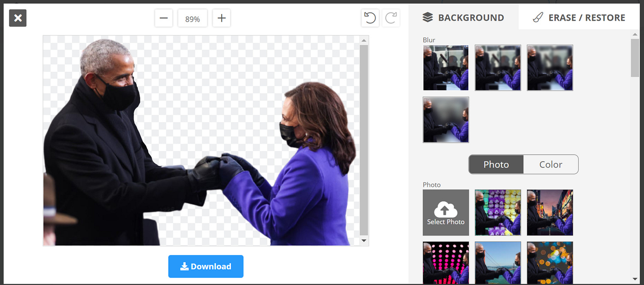Image resolution: width=644 pixels, height=285 pixels.
Task: Click the layers icon in BACKGROUND tab
Action: point(427,18)
